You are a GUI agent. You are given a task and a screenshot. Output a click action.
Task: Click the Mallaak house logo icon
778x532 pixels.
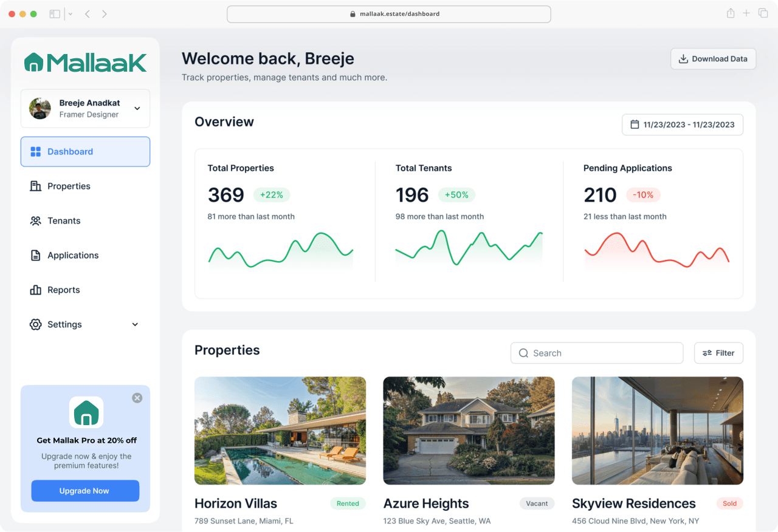(33, 62)
